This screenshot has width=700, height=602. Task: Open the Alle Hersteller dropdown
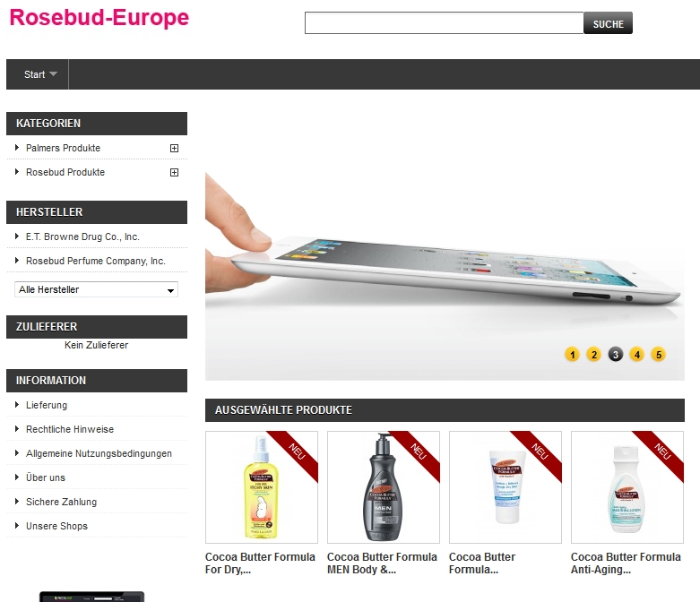[96, 289]
